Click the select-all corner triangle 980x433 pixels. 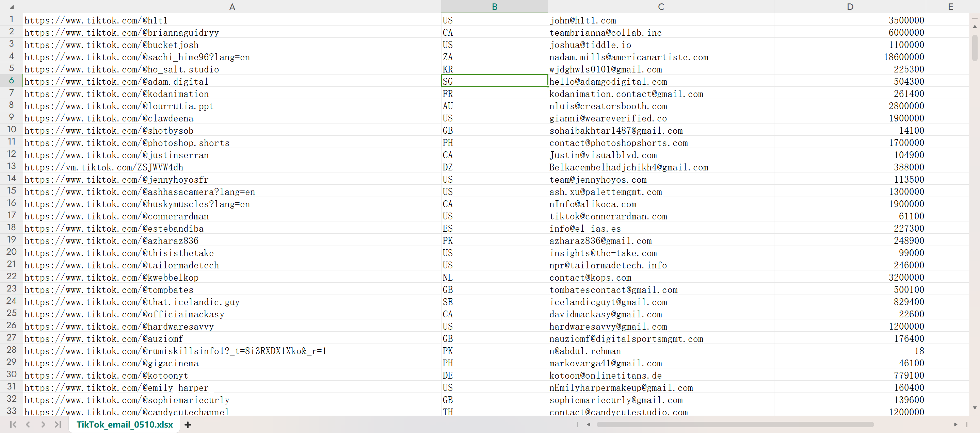[12, 7]
